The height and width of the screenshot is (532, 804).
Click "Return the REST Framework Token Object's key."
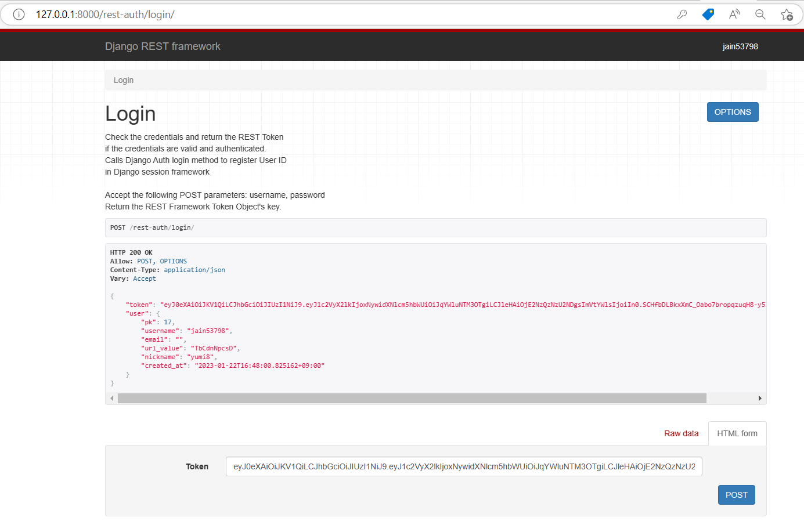[193, 207]
